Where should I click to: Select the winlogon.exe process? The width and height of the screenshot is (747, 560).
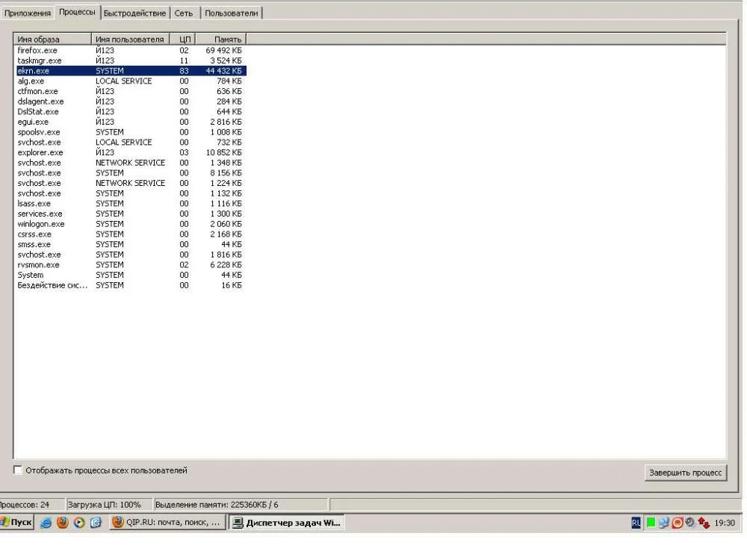coord(131,224)
